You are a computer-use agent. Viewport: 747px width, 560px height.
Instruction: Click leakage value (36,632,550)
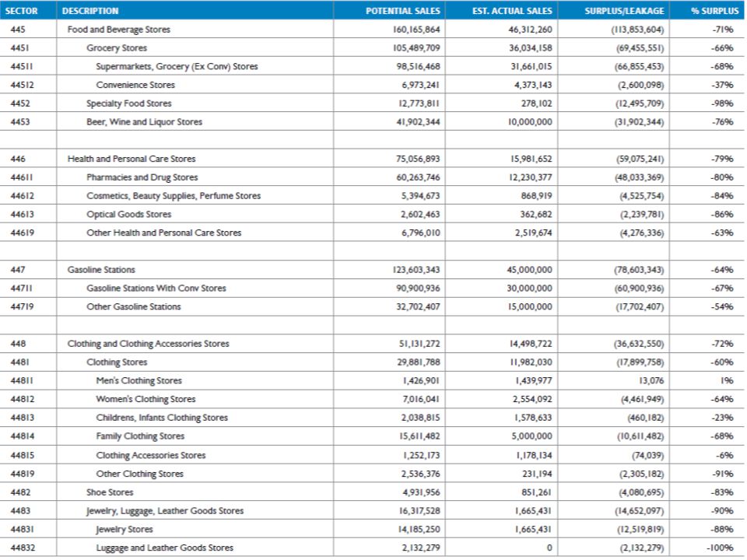click(x=639, y=344)
